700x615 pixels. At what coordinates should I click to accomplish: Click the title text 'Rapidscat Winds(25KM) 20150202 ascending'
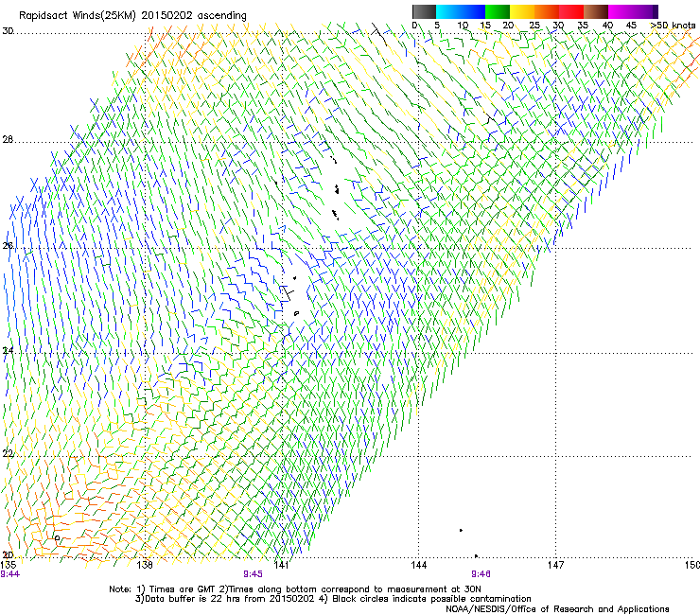tap(132, 16)
